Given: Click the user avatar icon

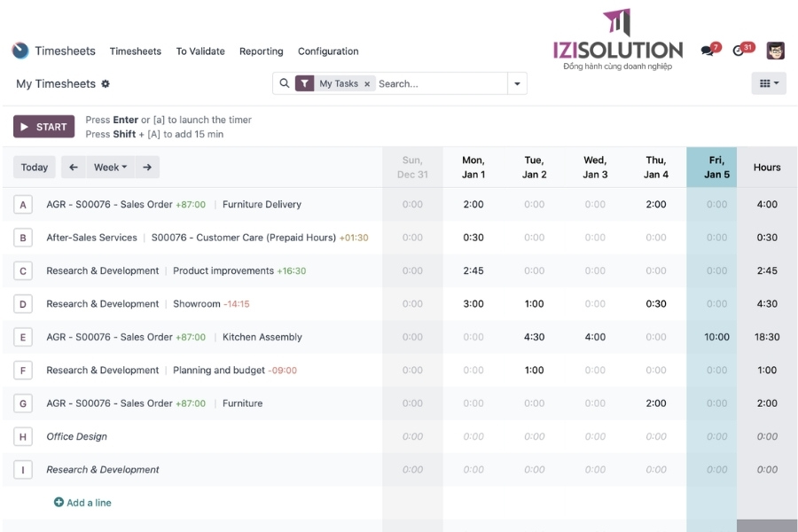Looking at the screenshot, I should [x=775, y=51].
